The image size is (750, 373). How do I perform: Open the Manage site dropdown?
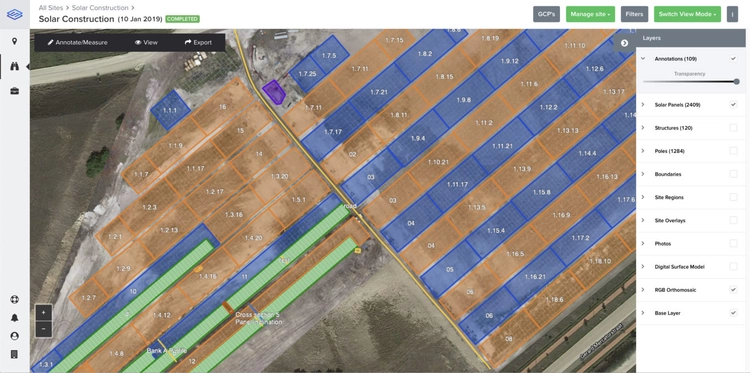[x=590, y=14]
